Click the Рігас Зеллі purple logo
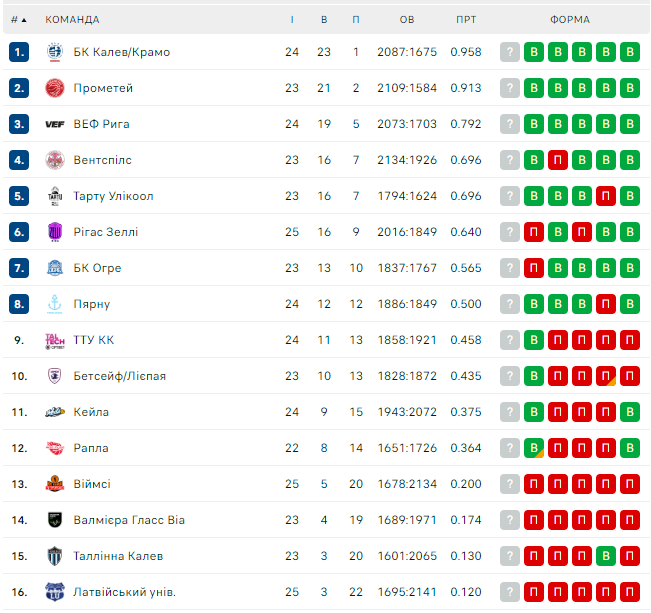Viewport: 651px width, 613px height. (55, 232)
